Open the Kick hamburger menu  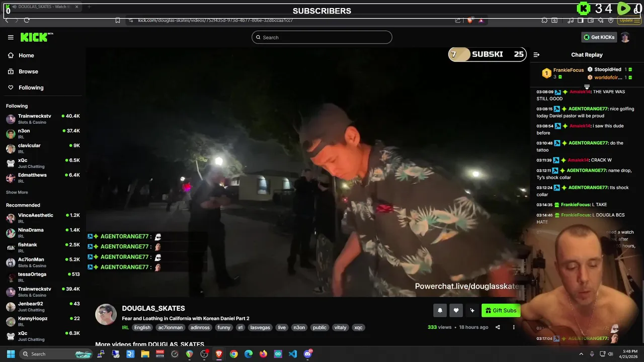click(x=11, y=37)
